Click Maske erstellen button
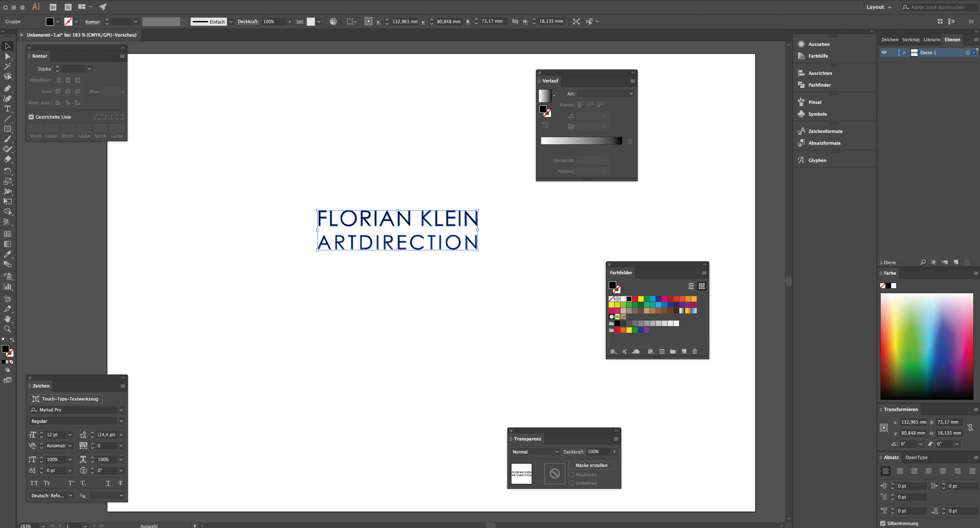This screenshot has width=980, height=528. (591, 465)
